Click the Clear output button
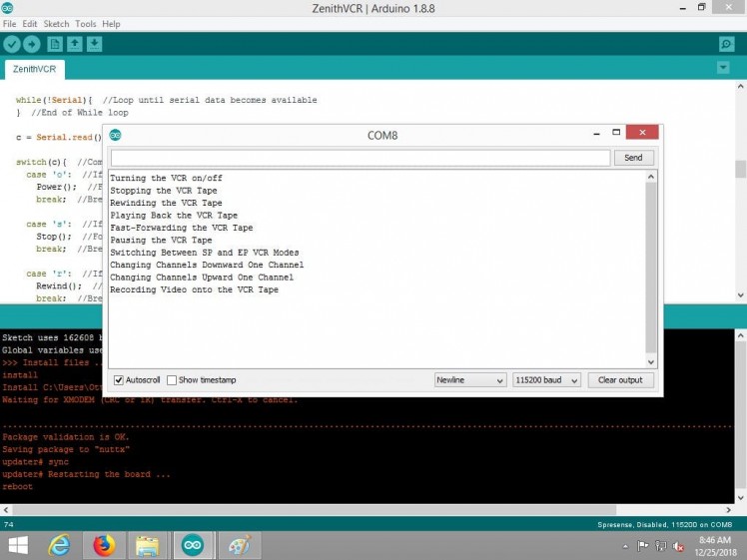 point(620,380)
